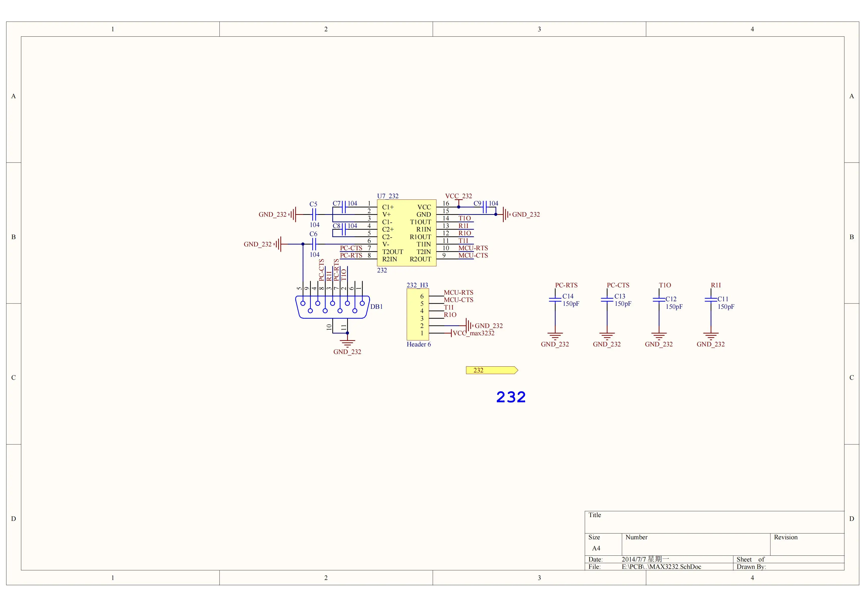Click PC-CTS net label at pin 7
The image size is (868, 608).
[x=351, y=248]
